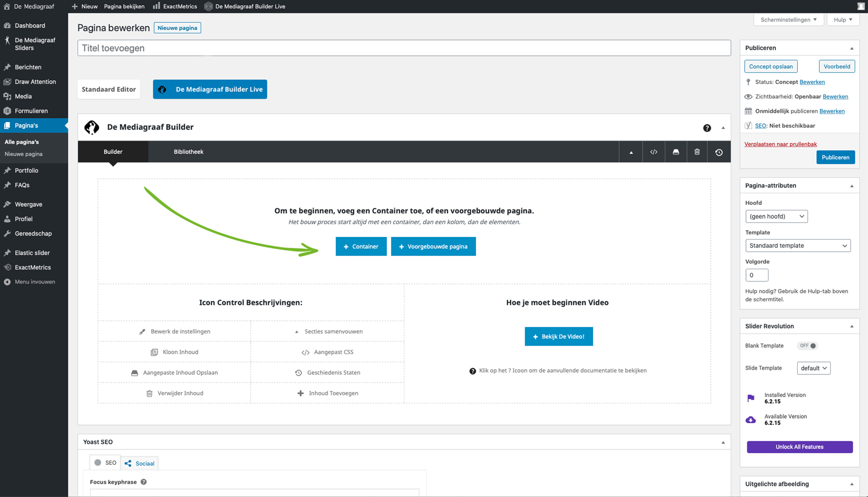Image resolution: width=868 pixels, height=497 pixels.
Task: Open the Hoofd parent page dropdown
Action: tap(776, 216)
